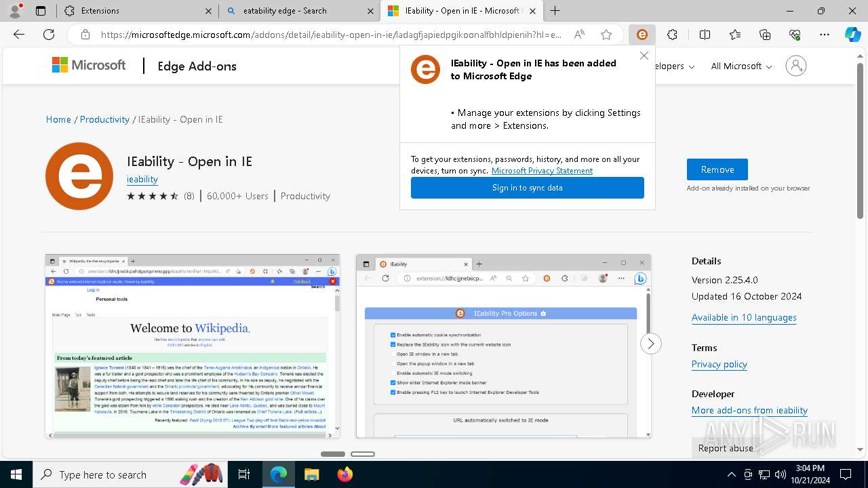Open the IEability Pro Options screenshot

click(503, 346)
